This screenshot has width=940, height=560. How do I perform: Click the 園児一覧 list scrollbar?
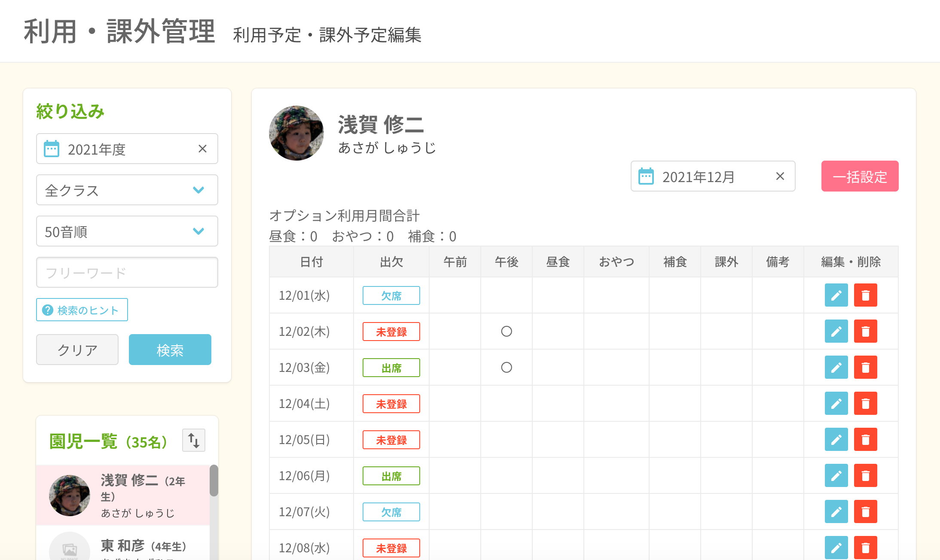(214, 481)
